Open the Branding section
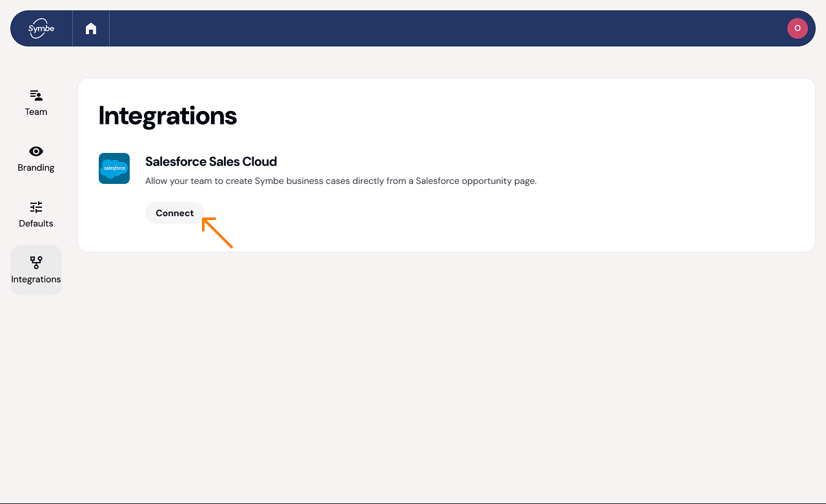This screenshot has width=826, height=504. [x=36, y=159]
